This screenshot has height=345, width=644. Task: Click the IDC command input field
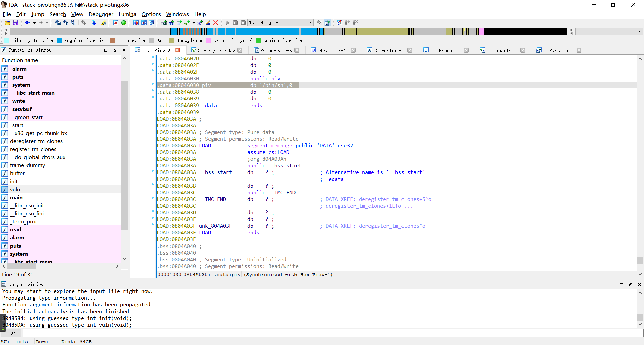332,333
